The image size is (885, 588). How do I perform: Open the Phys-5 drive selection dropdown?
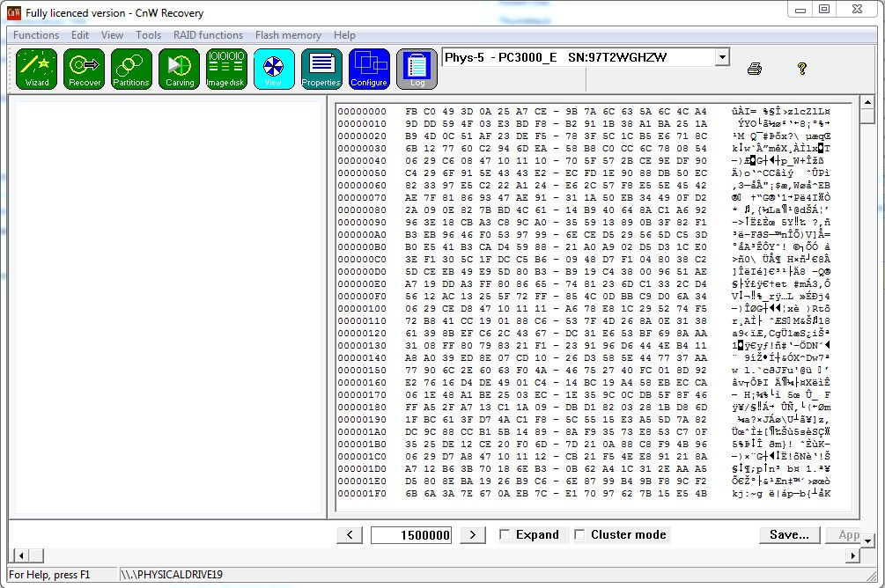(722, 57)
